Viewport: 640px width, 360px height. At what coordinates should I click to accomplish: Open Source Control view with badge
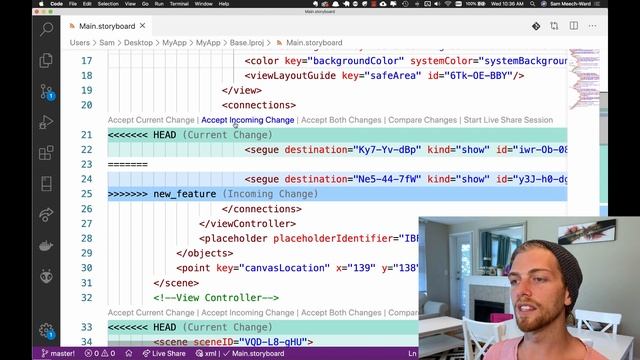[47, 92]
